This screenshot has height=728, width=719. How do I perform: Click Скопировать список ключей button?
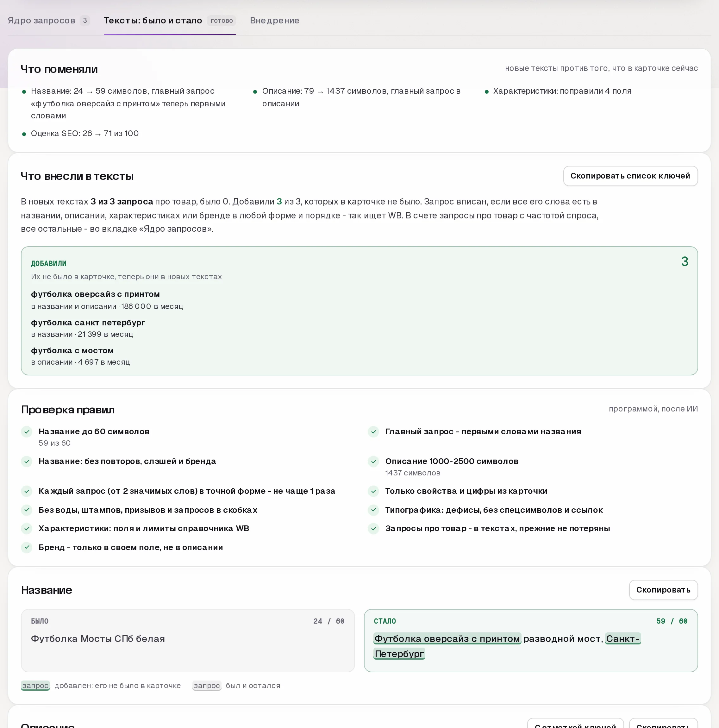point(630,176)
